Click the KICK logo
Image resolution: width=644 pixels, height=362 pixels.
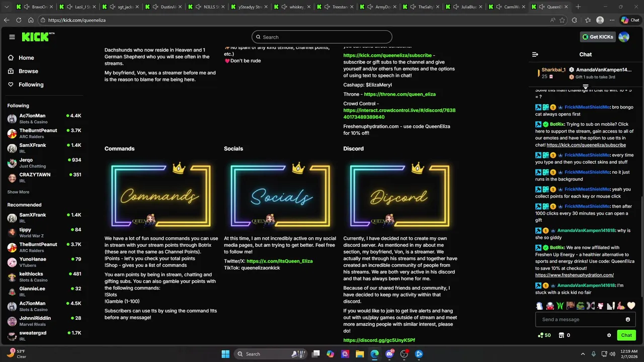pyautogui.click(x=38, y=37)
